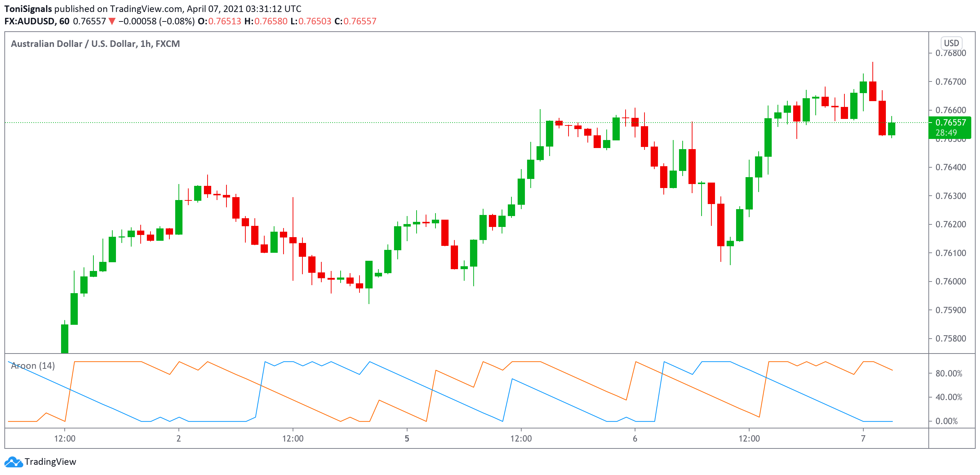Click the red down-triangle price change icon
This screenshot has height=475, width=980.
coord(112,21)
